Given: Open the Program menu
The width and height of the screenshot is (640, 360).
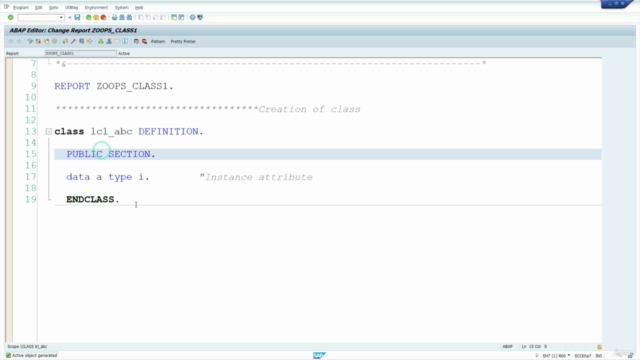Looking at the screenshot, I should coord(20,7).
